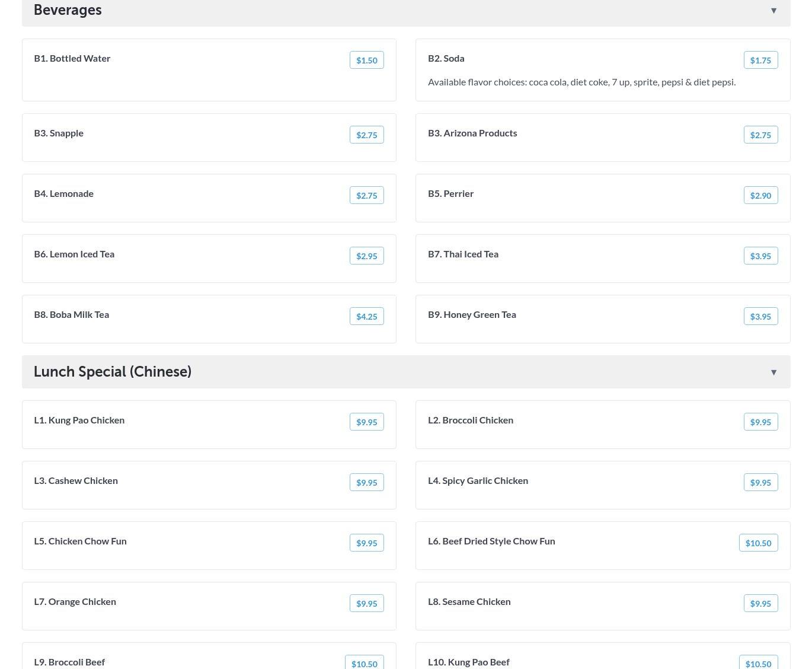Click the Arizona Products $2.75 price button

point(760,135)
